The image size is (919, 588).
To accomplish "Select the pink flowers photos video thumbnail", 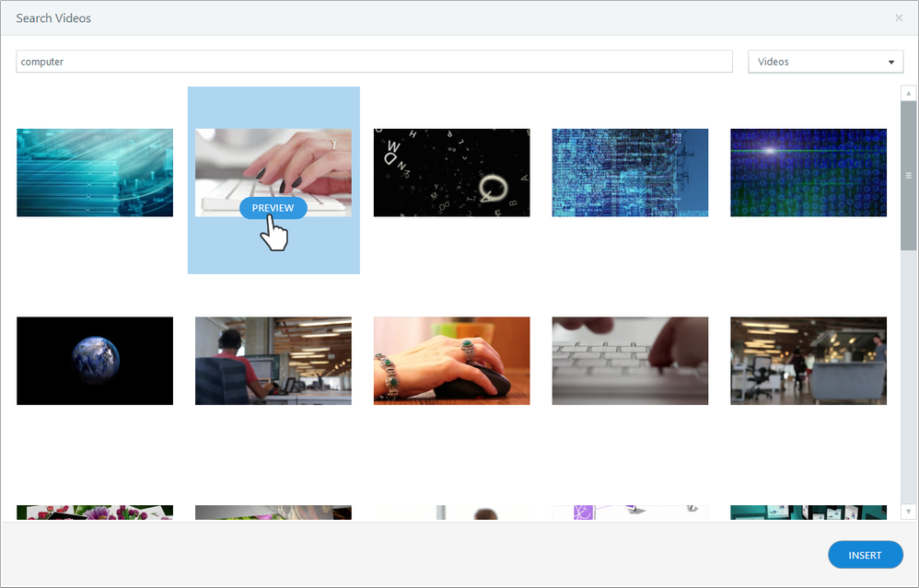I will (95, 513).
